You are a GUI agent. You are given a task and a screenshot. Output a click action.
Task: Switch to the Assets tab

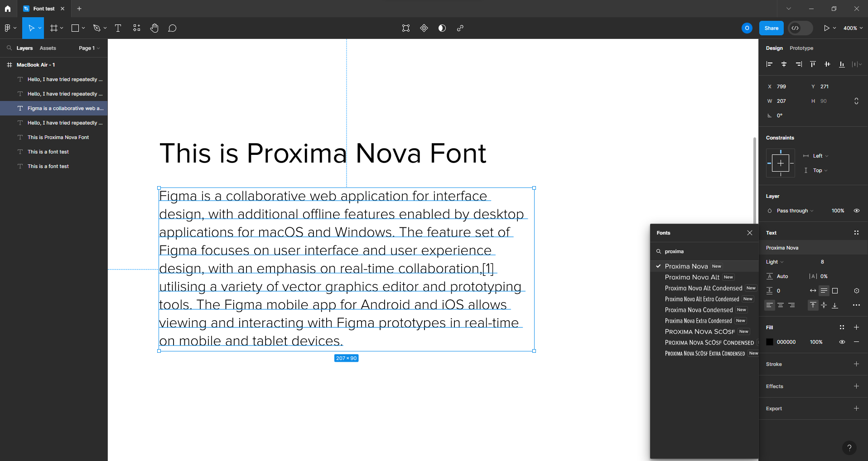pos(48,48)
